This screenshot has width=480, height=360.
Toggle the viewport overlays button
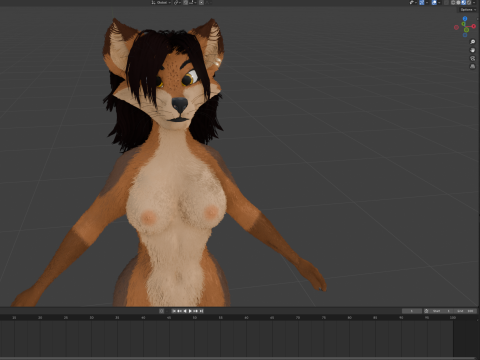click(x=434, y=2)
